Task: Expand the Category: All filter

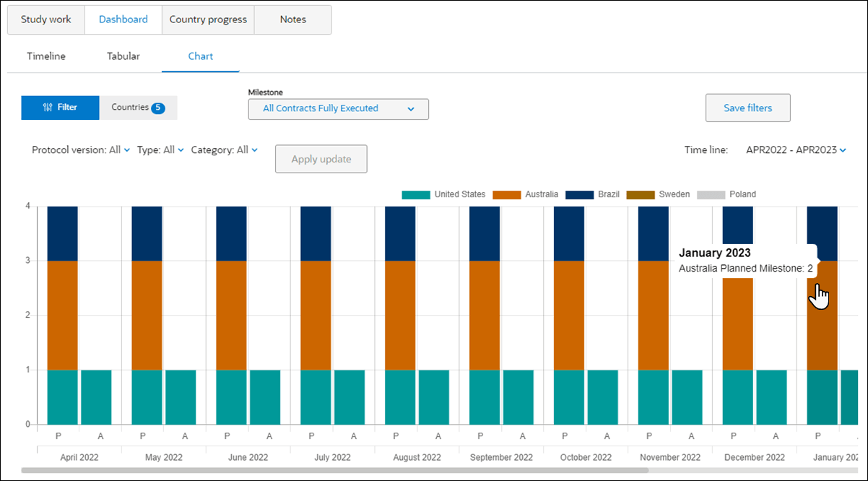Action: [x=224, y=149]
